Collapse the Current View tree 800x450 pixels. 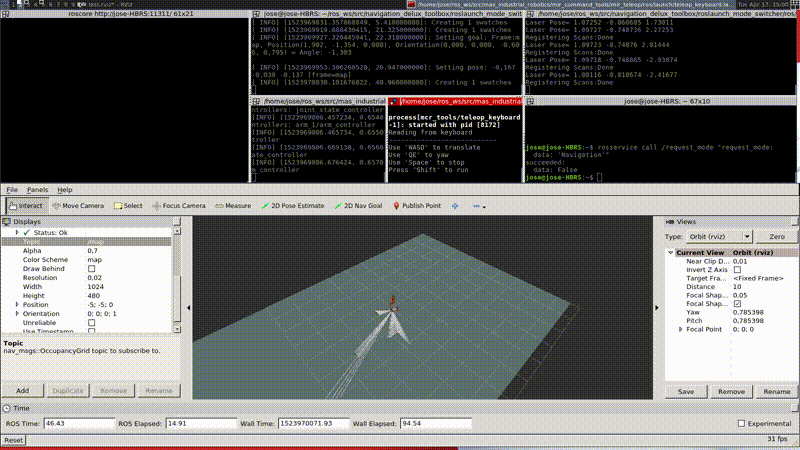(670, 253)
